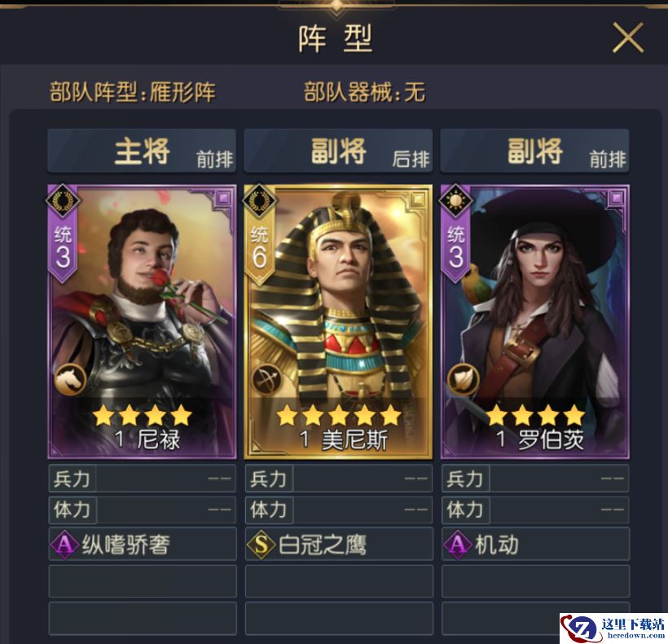Tap the A-rank diamond icon beside 纵嗜骄奢

point(64,545)
